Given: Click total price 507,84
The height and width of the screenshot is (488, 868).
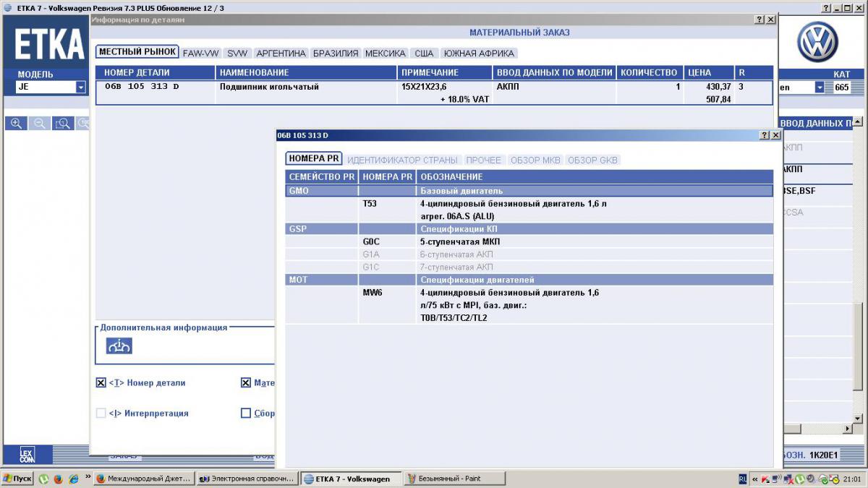Looking at the screenshot, I should point(718,99).
